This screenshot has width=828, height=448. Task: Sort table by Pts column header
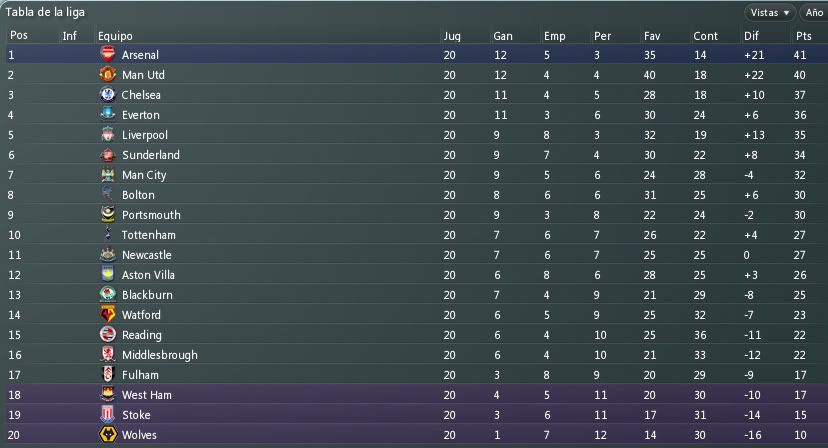point(803,36)
